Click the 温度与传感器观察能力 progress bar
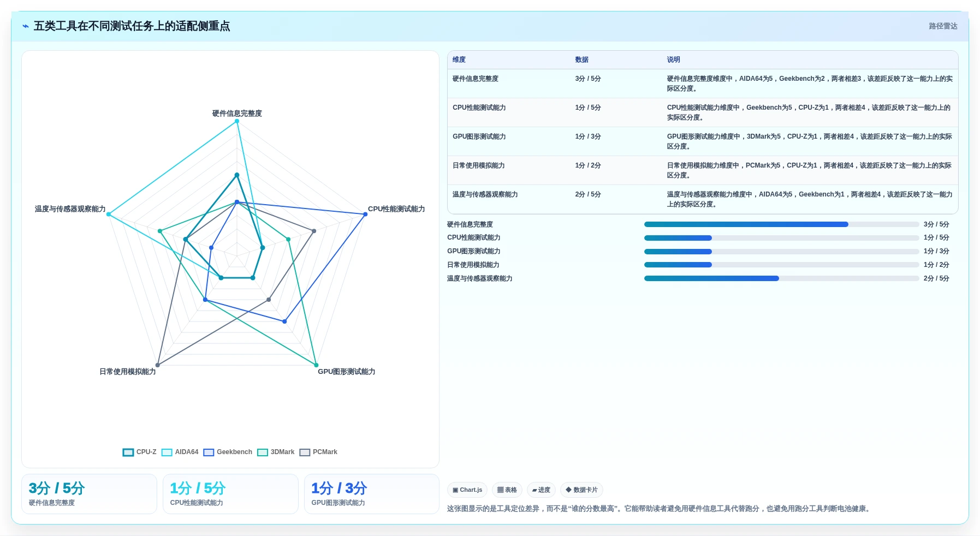 pos(781,278)
